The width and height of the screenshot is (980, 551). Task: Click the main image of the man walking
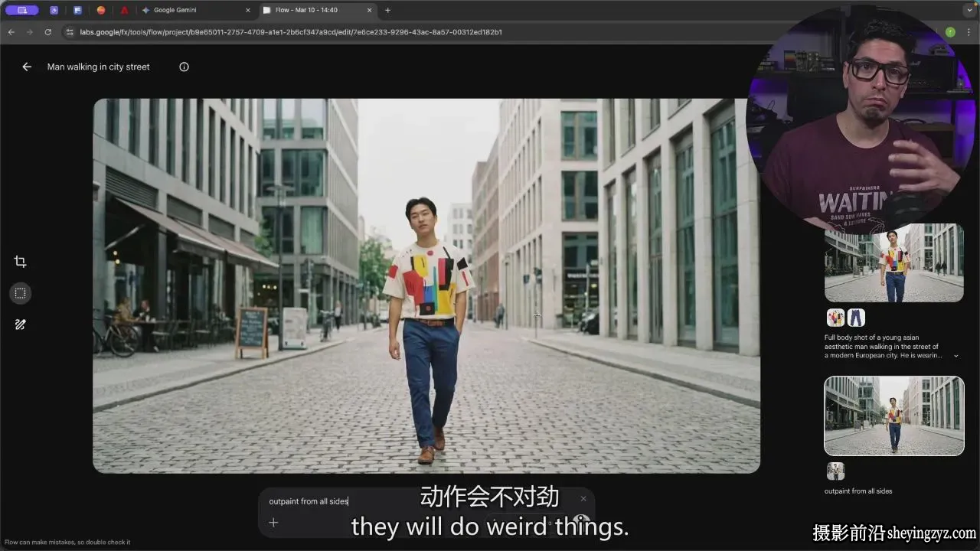point(426,285)
